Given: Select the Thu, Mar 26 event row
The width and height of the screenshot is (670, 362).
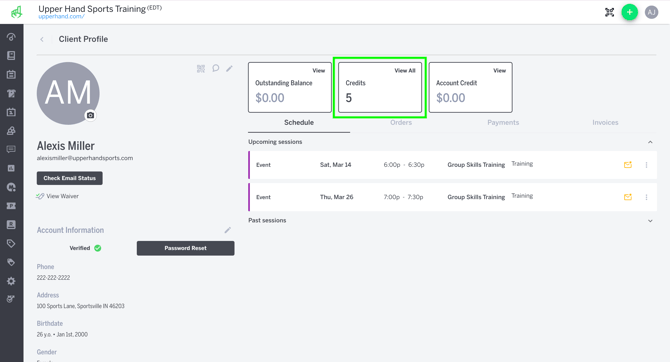Looking at the screenshot, I should coord(453,197).
